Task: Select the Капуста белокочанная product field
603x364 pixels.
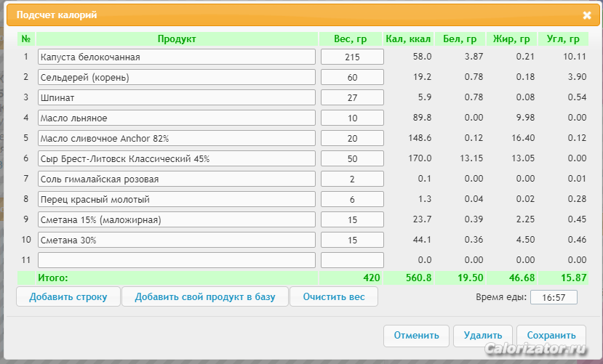Action: [177, 57]
